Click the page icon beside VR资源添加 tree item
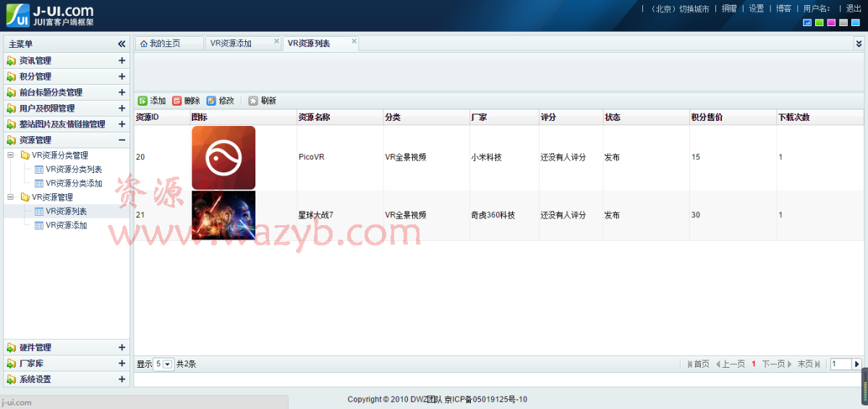868x409 pixels. 39,225
